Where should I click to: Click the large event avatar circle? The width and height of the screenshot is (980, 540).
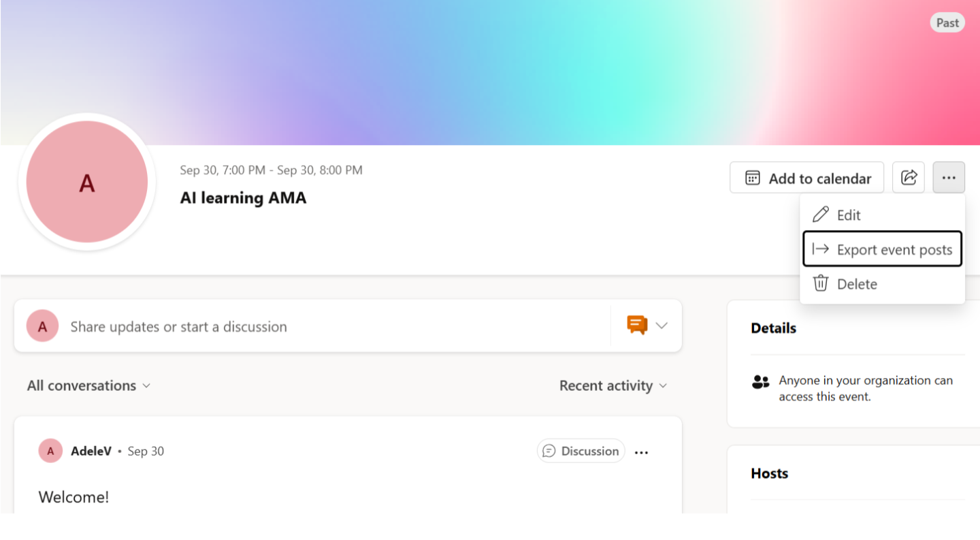click(x=86, y=181)
